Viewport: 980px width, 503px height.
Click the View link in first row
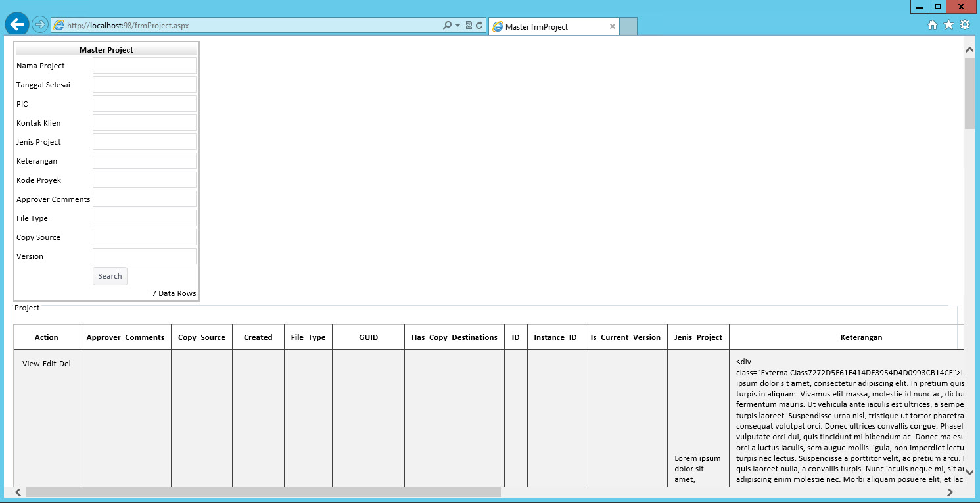click(x=31, y=364)
